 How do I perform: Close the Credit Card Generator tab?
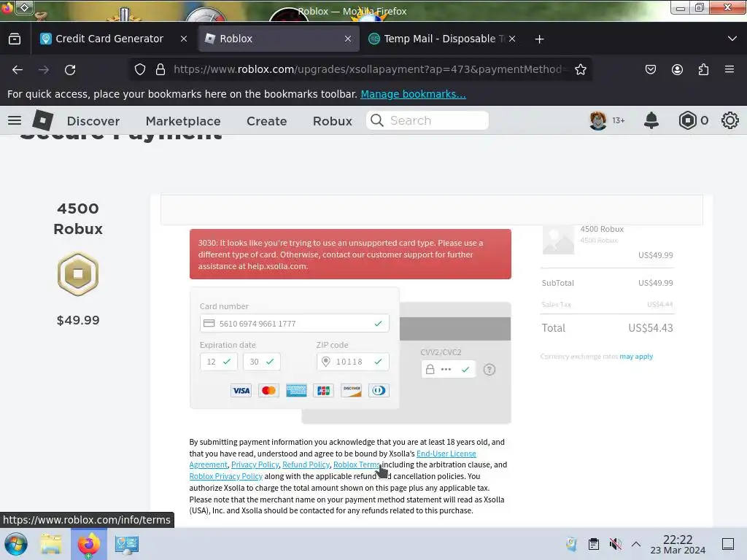pyautogui.click(x=184, y=39)
